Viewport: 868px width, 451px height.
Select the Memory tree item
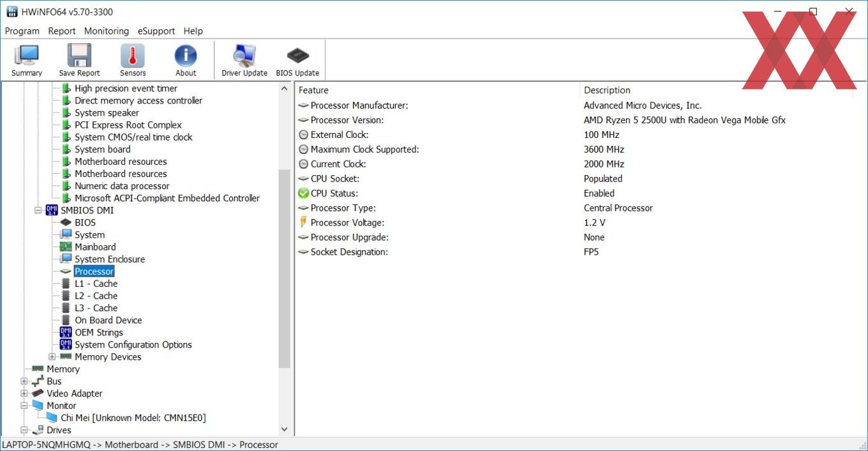pyautogui.click(x=63, y=369)
